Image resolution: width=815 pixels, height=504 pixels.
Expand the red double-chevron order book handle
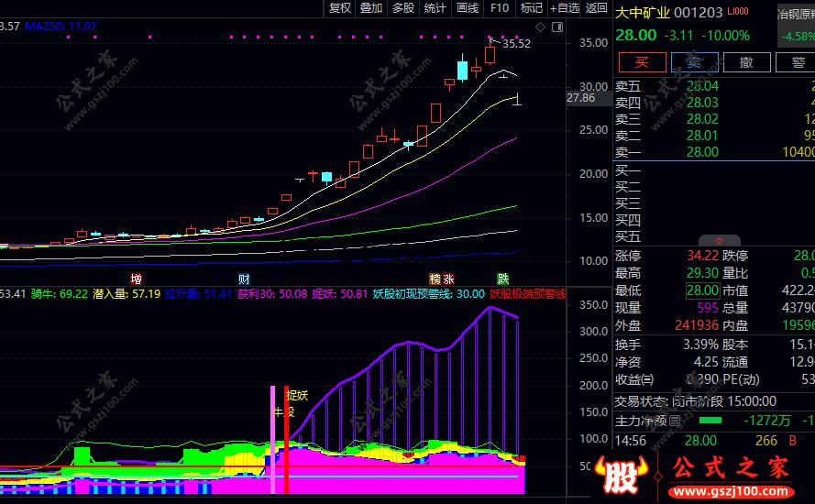tap(720, 241)
